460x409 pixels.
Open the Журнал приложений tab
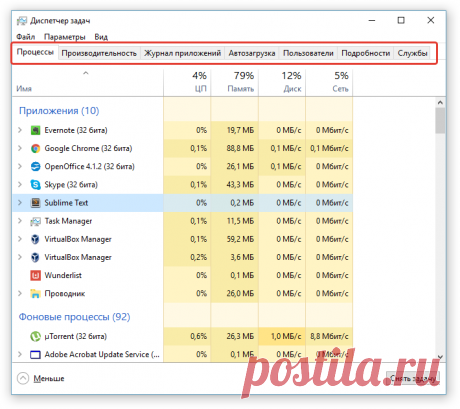[x=182, y=53]
